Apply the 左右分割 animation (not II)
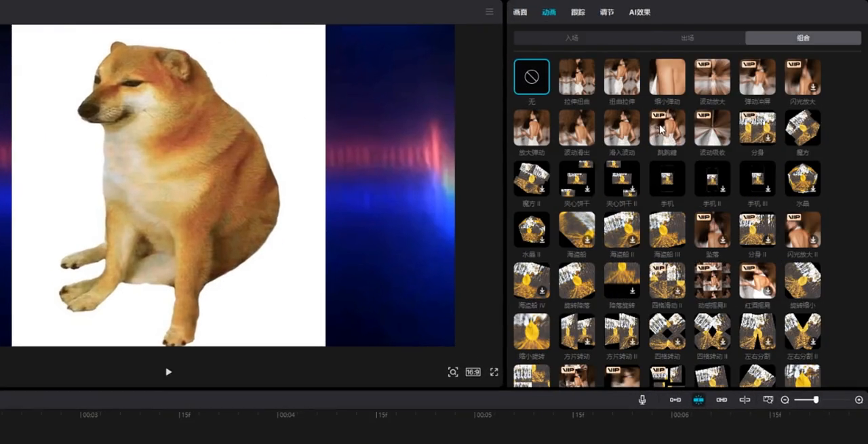Viewport: 868px width, 444px height. tap(757, 331)
